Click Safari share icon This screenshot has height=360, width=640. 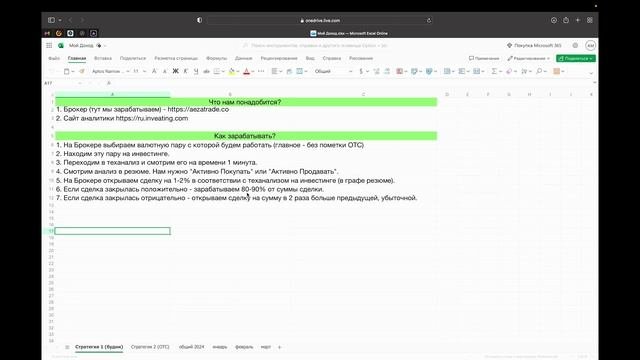(566, 20)
